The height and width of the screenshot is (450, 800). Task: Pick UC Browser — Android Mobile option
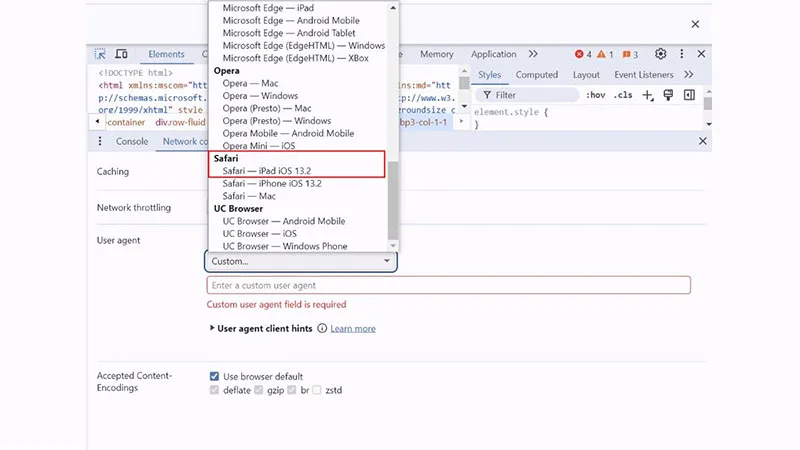[x=284, y=221]
